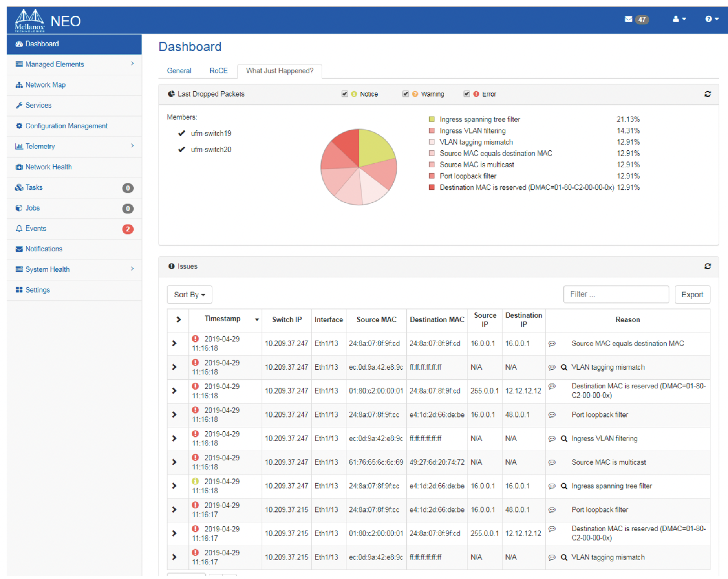
Task: Click magnifier icon beside Ingress VLAN filtering
Action: pyautogui.click(x=564, y=439)
